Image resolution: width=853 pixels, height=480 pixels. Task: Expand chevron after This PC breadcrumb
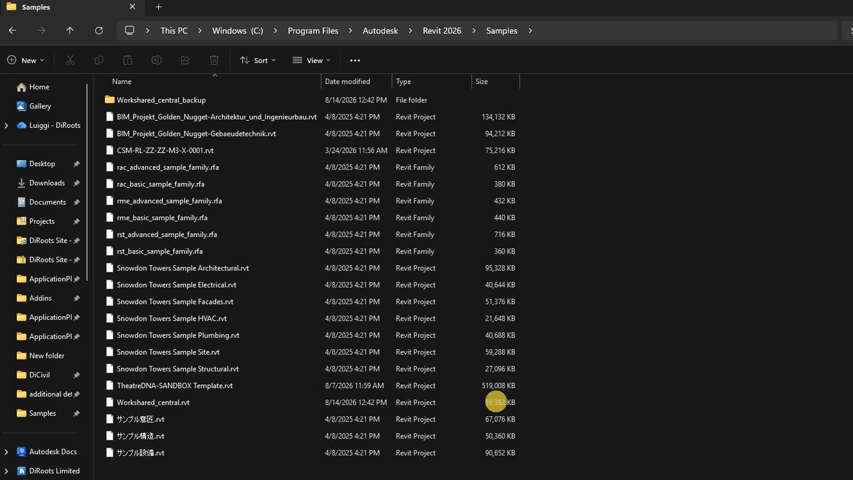(200, 30)
